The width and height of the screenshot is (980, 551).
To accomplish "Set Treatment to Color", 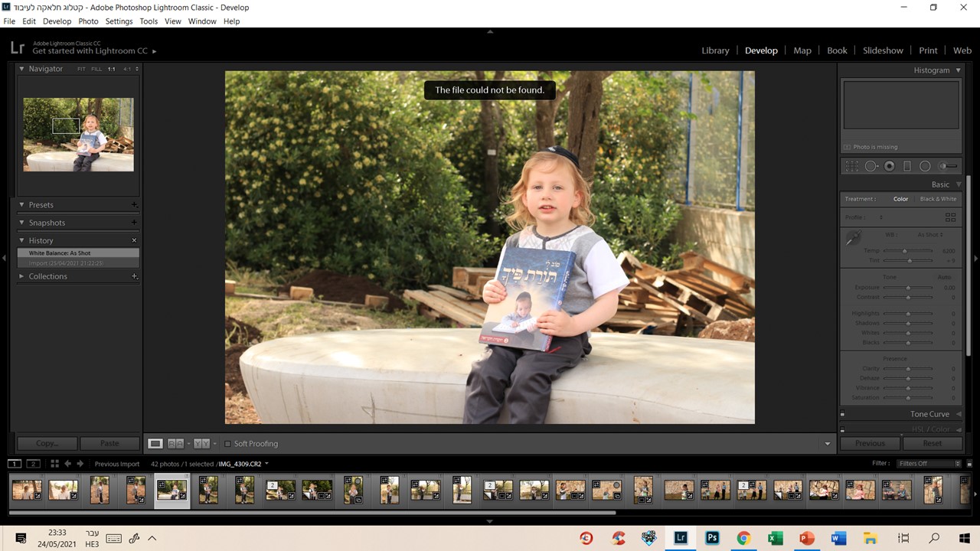I will [900, 199].
